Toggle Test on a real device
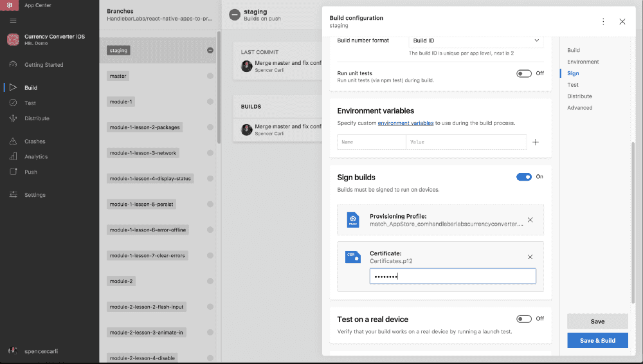 [x=523, y=319]
